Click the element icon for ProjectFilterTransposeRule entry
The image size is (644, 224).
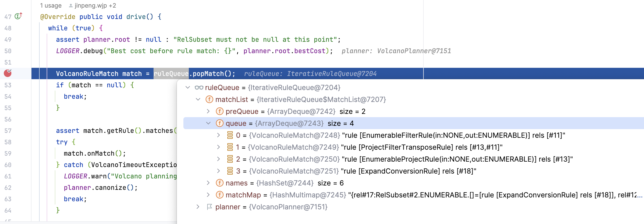(230, 147)
